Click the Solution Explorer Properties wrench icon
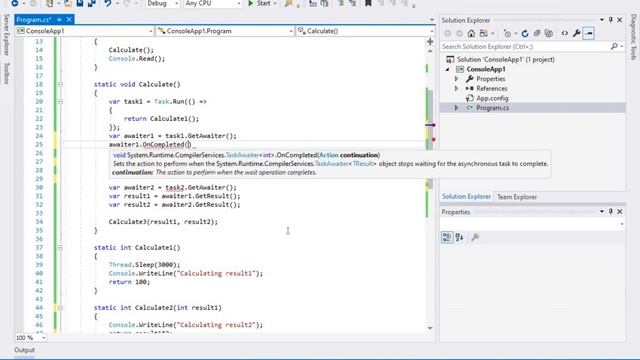 point(576,33)
